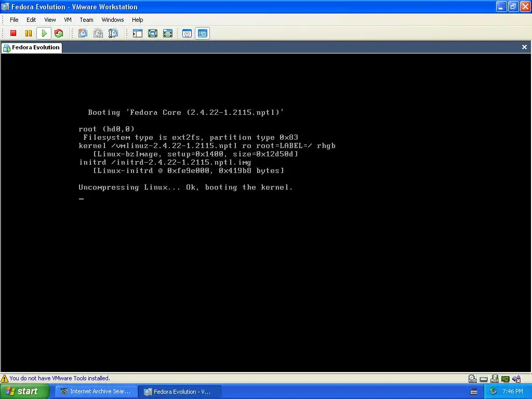Click the network adapter status icon

505,379
